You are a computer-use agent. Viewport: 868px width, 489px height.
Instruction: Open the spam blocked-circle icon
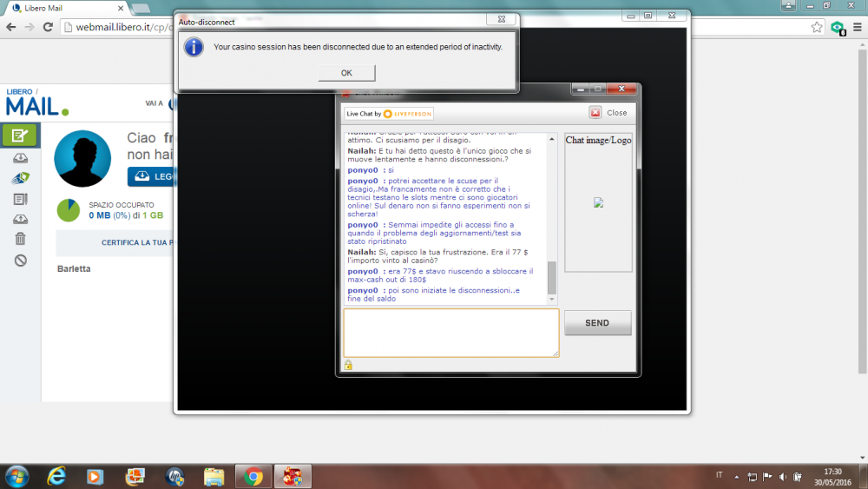[x=21, y=261]
